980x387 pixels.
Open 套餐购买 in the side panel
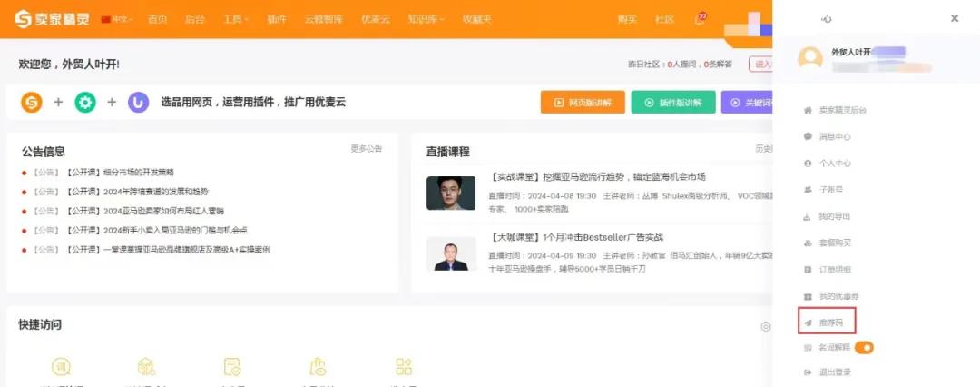[835, 243]
